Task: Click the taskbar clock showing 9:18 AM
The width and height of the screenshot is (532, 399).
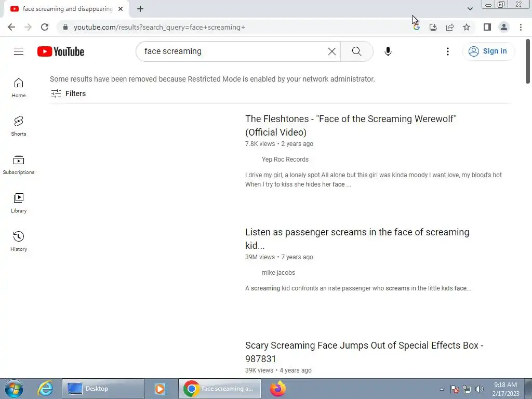Action: pos(506,389)
